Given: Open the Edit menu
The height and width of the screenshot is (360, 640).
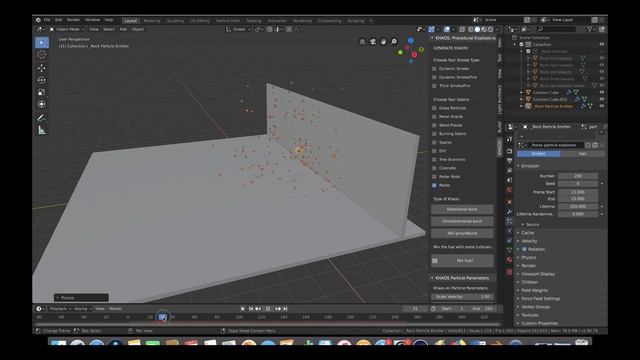Looking at the screenshot, I should click(59, 20).
